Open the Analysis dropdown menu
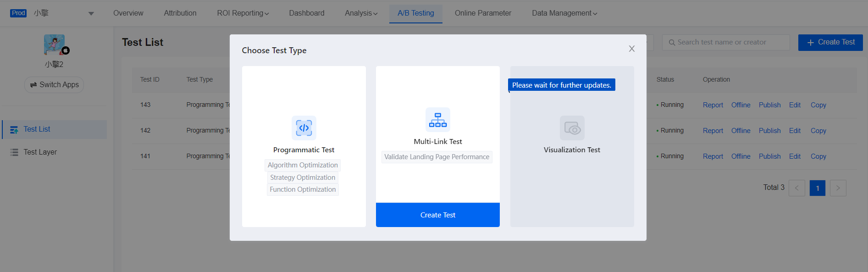This screenshot has height=272, width=868. coord(361,13)
